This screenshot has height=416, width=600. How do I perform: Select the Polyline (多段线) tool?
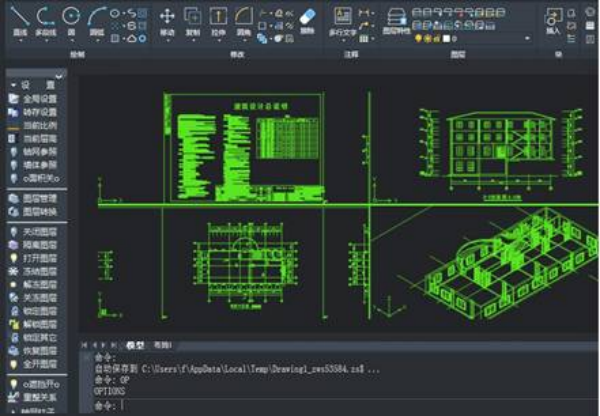(45, 18)
